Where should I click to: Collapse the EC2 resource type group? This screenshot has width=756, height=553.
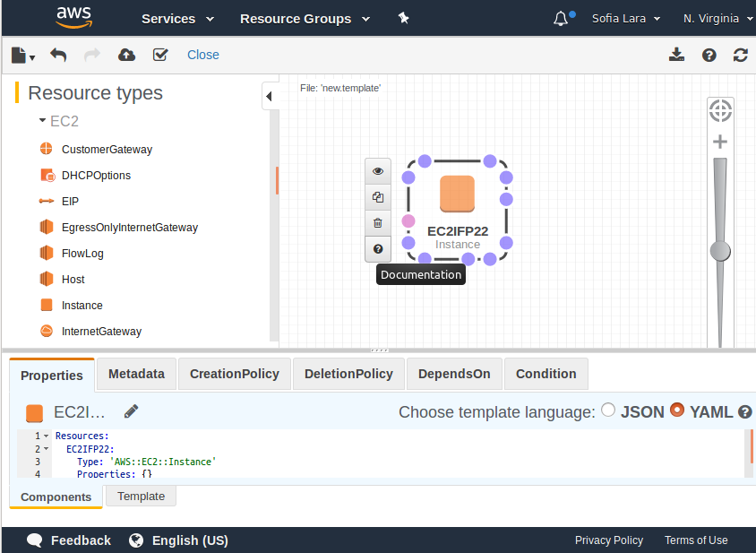[x=43, y=121]
